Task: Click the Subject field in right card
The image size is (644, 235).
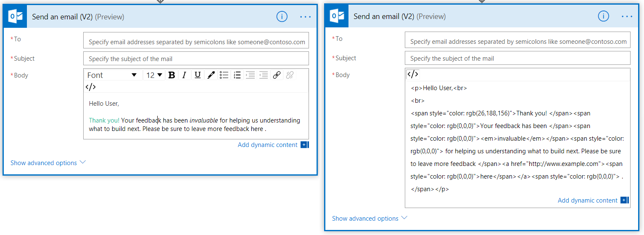Action: (517, 58)
